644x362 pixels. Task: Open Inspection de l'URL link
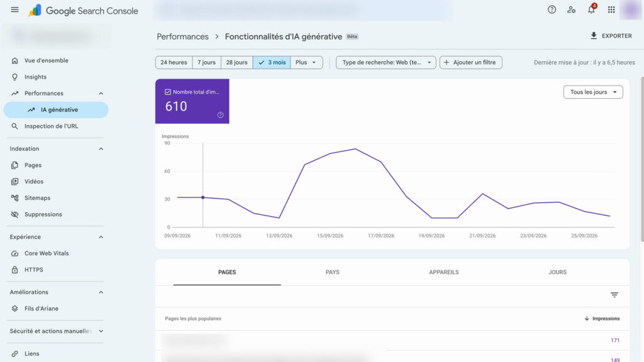click(x=56, y=126)
